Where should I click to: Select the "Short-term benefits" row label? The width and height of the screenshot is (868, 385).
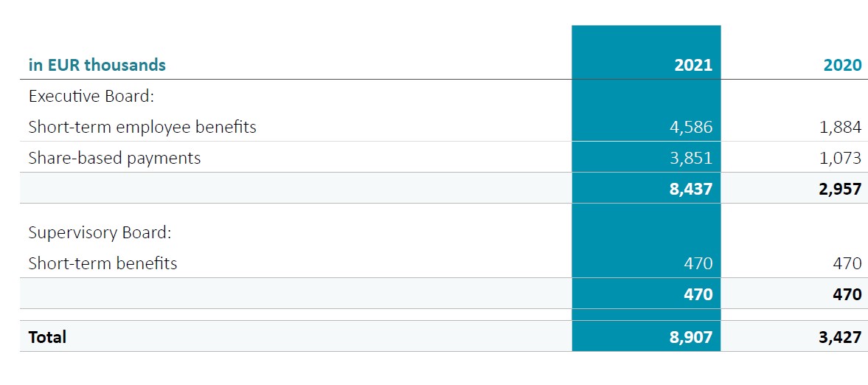point(103,263)
